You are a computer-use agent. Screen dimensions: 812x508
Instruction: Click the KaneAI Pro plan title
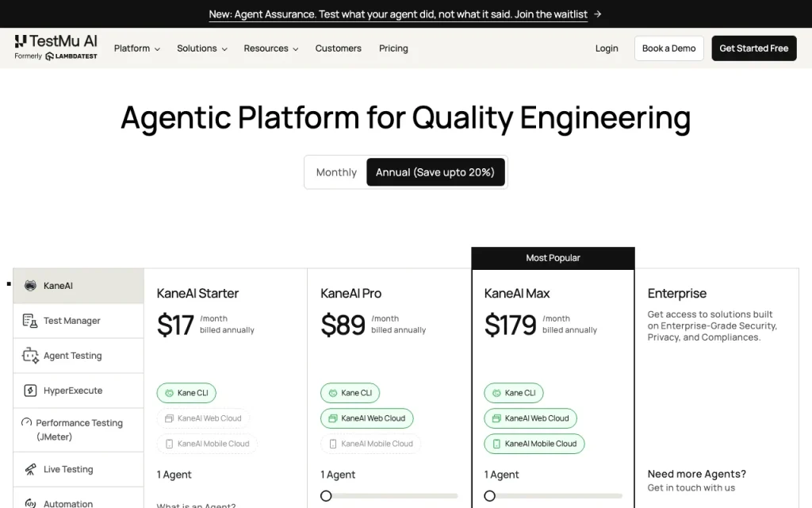tap(351, 294)
